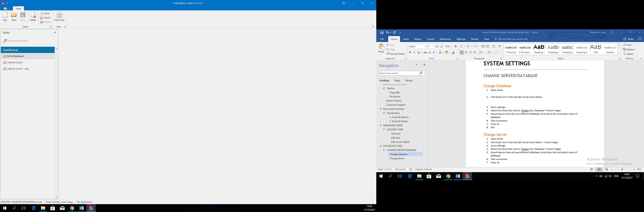Open the font size 11 dropdown
The width and height of the screenshot is (644, 212).
(433, 47)
